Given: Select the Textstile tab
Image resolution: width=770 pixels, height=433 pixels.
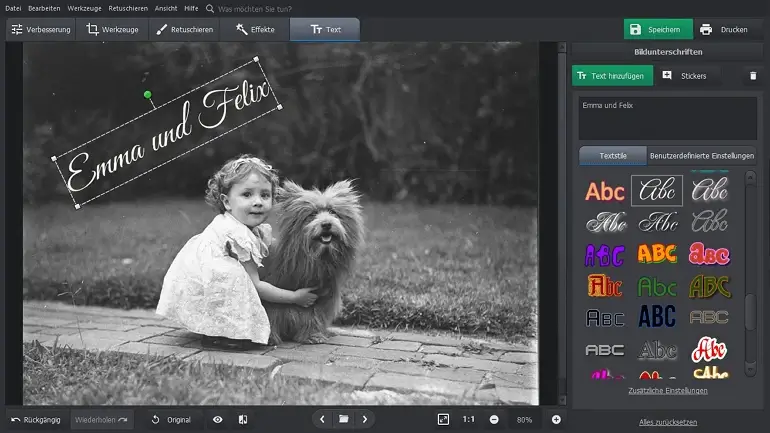Looking at the screenshot, I should pyautogui.click(x=613, y=156).
